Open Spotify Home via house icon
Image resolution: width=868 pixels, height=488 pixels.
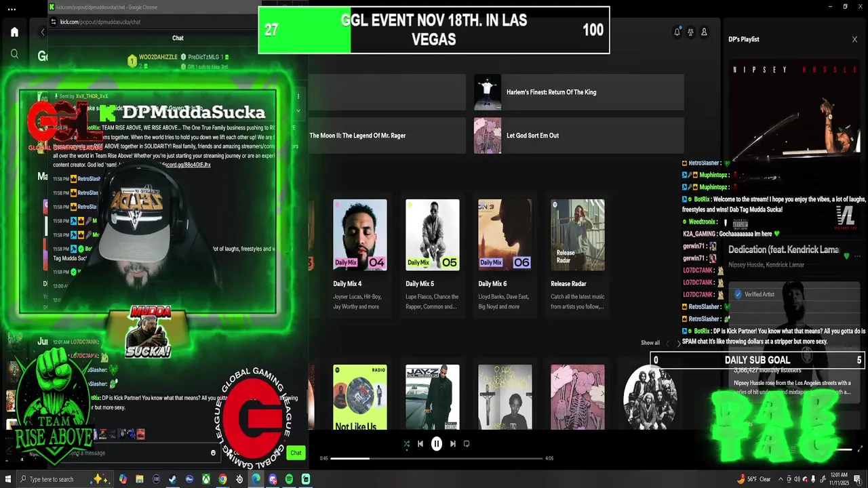click(14, 32)
